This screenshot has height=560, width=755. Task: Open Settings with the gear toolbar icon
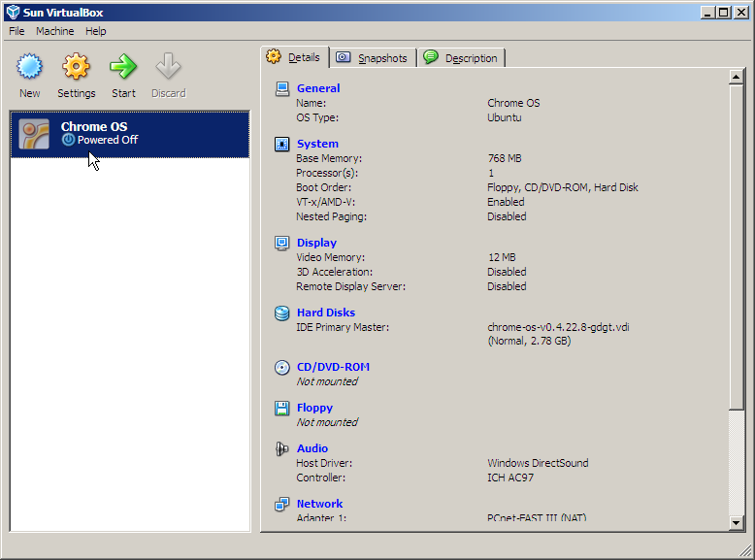click(x=76, y=66)
